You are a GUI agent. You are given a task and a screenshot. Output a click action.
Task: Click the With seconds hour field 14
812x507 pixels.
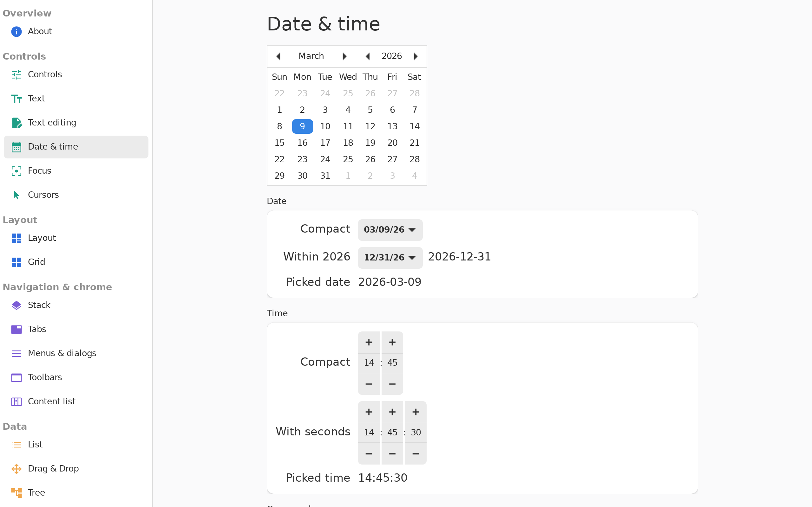pyautogui.click(x=369, y=433)
